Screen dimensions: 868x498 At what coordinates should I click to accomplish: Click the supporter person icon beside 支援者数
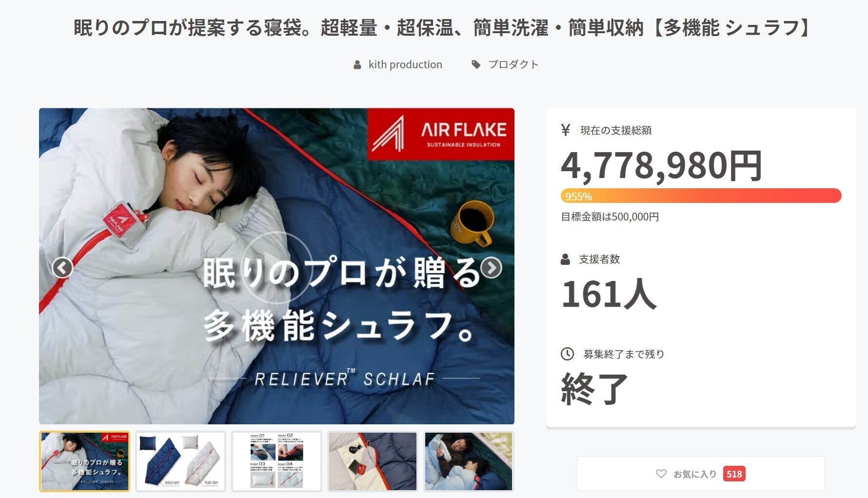565,259
